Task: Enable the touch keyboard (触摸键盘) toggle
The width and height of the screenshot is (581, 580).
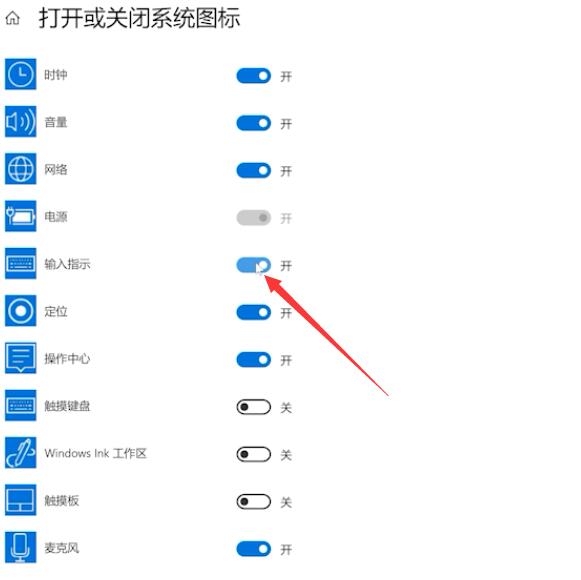Action: click(x=253, y=407)
